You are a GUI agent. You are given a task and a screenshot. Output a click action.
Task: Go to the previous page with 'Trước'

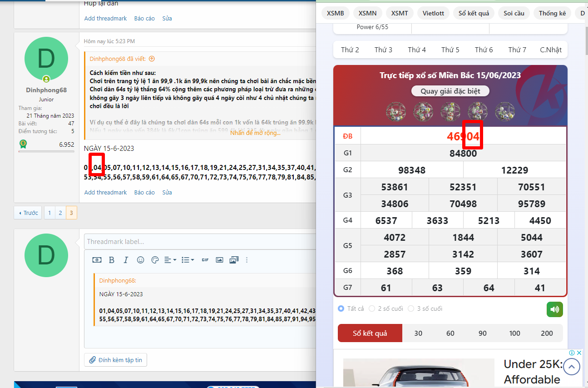point(28,213)
